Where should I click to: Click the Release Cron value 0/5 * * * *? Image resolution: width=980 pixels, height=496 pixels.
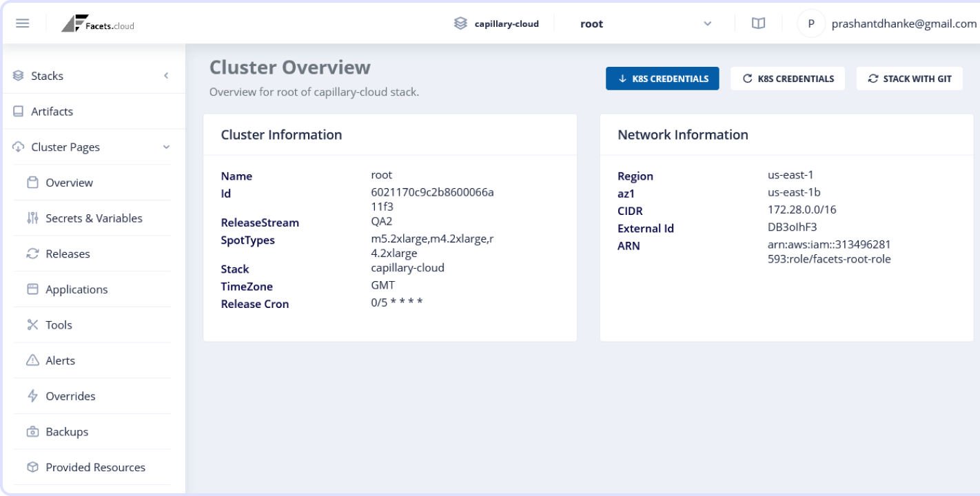(397, 302)
